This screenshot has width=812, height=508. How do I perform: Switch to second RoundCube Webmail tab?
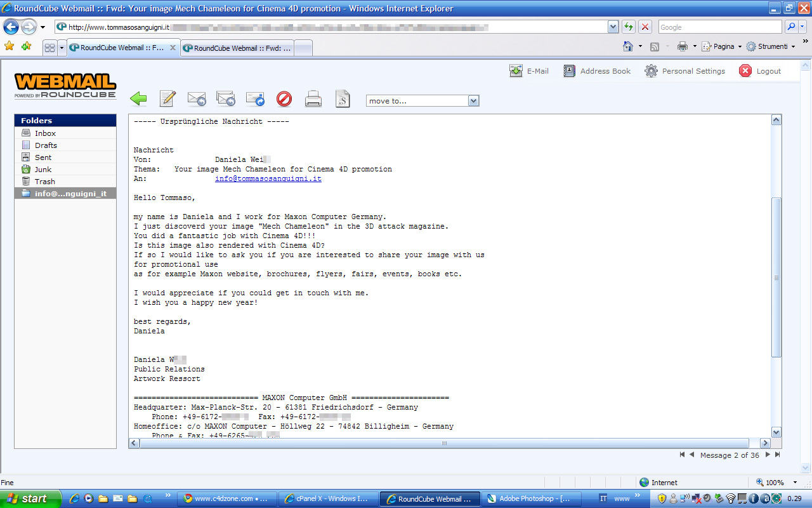pyautogui.click(x=237, y=48)
